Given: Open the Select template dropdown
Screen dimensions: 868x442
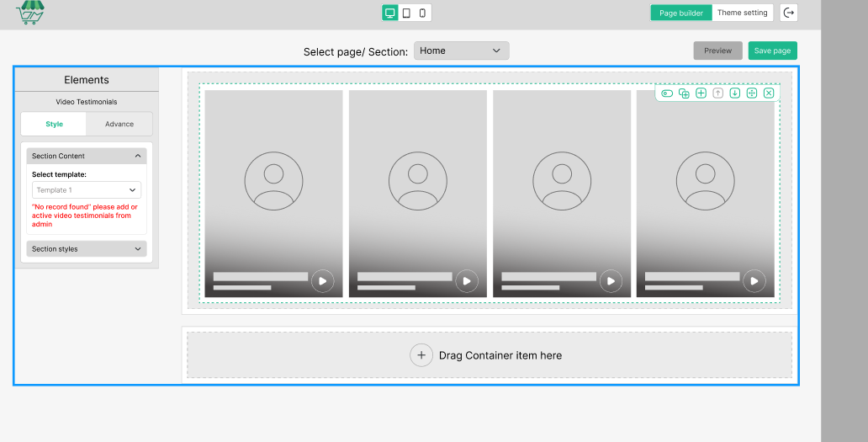Looking at the screenshot, I should point(87,190).
